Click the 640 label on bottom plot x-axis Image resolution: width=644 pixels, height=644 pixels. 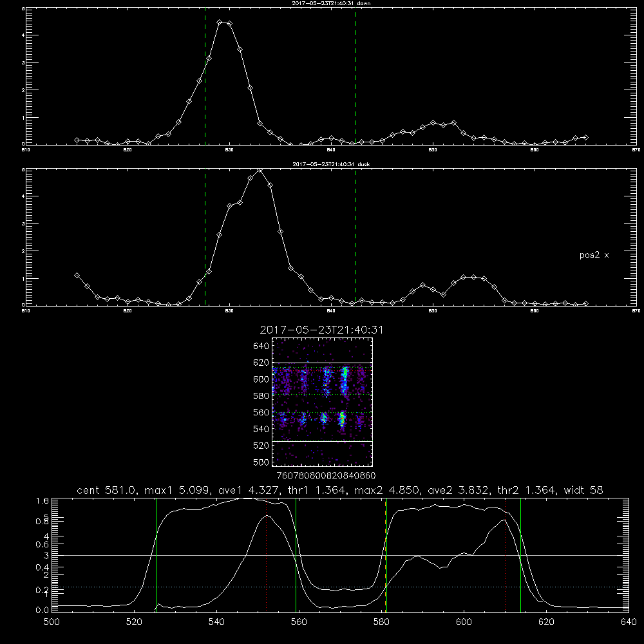[629, 622]
